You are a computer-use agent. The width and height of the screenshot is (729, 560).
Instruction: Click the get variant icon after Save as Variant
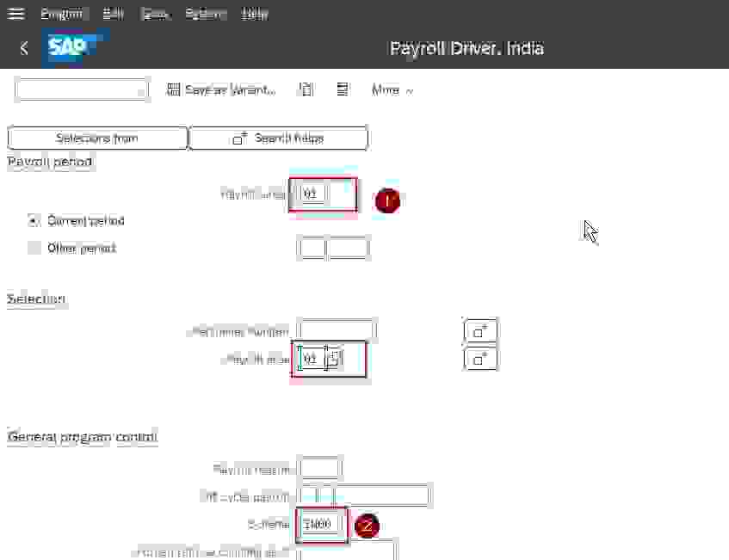click(x=306, y=89)
